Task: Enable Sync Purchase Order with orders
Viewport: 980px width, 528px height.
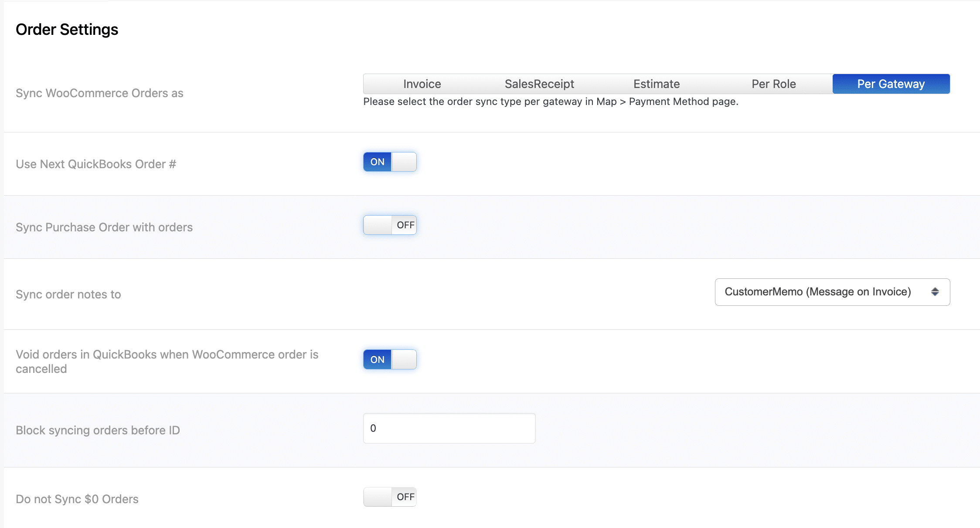Action: click(x=389, y=225)
